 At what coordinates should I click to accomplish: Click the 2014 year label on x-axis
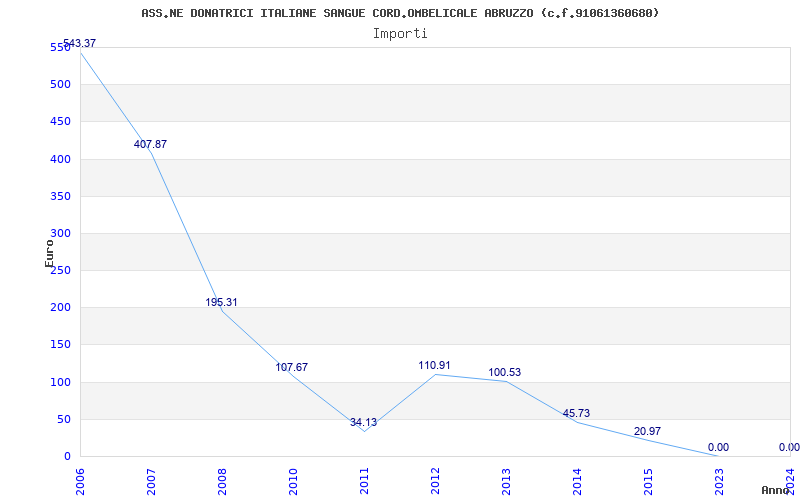point(577,481)
